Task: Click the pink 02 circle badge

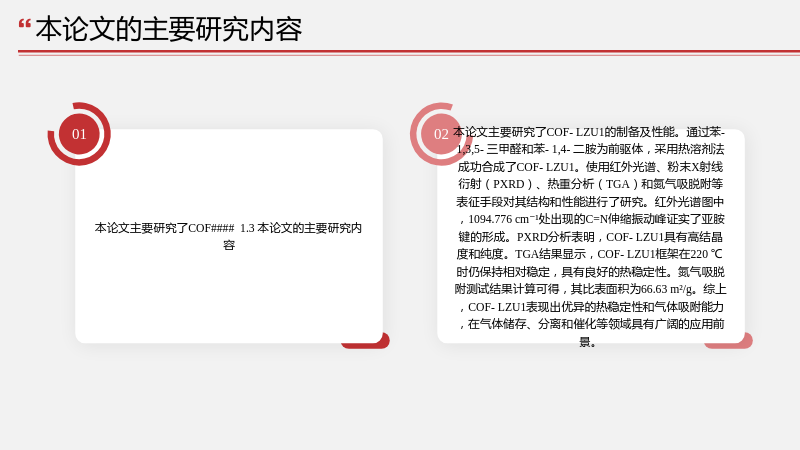Action: [x=441, y=134]
